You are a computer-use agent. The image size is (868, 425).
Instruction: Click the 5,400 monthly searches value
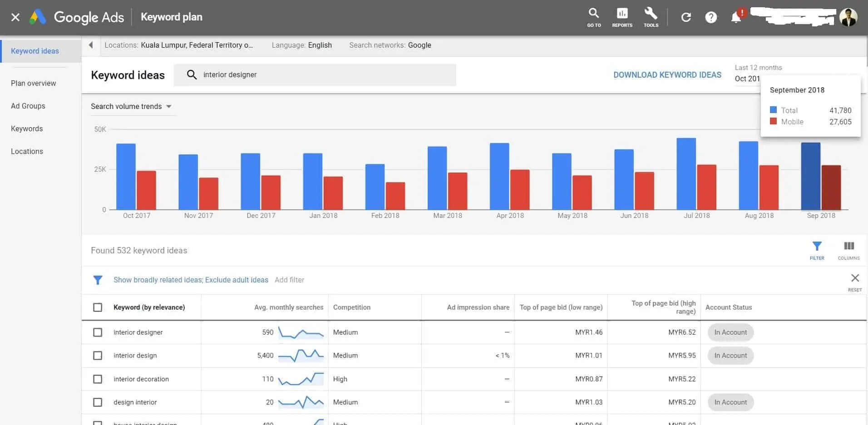pos(265,356)
